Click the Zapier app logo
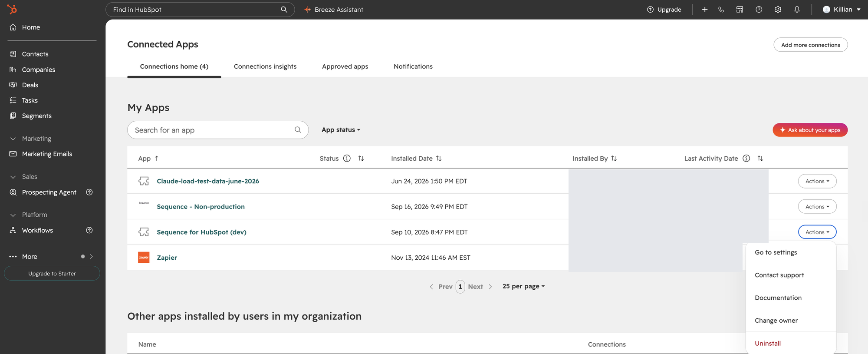Viewport: 868px width, 354px height. point(144,258)
